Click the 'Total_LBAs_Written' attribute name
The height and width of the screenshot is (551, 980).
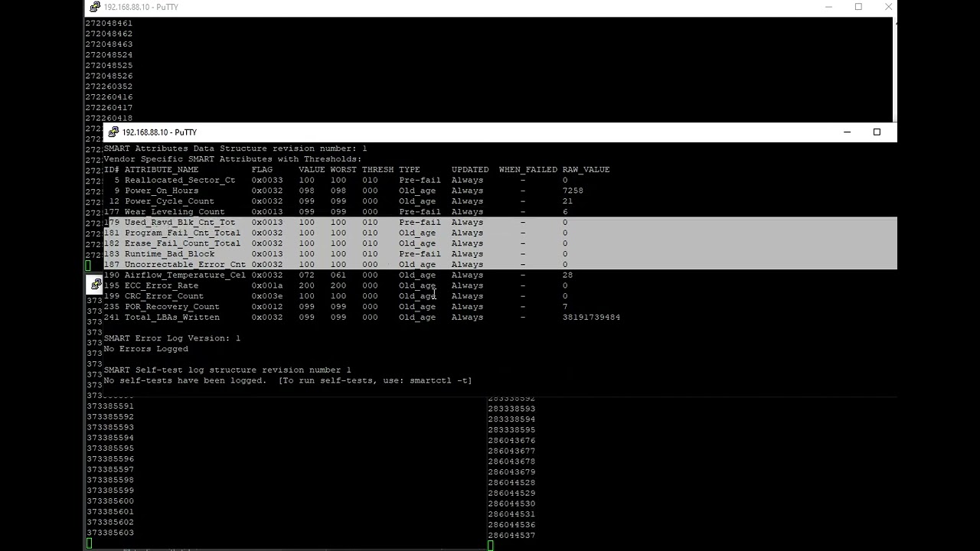172,317
